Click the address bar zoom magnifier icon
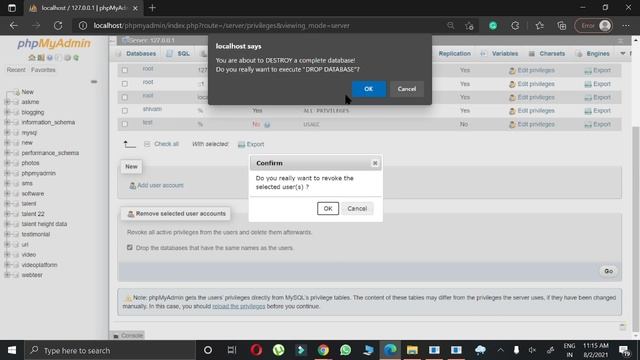 451,25
